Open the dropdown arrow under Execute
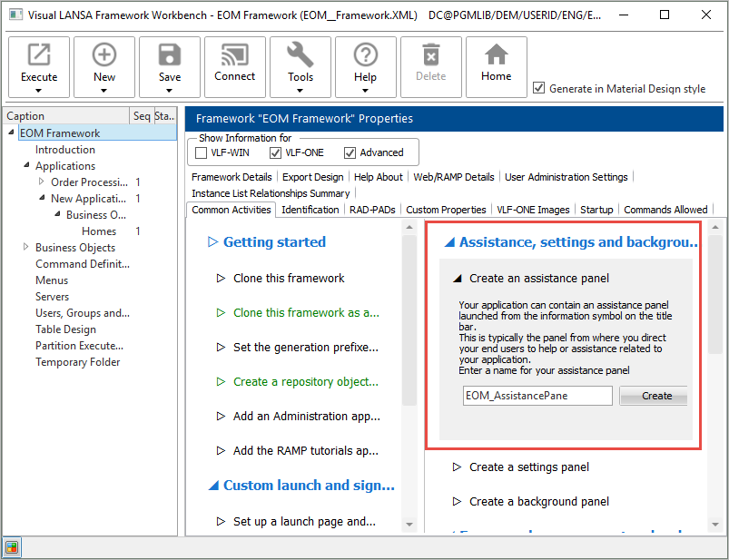Viewport: 729px width, 560px height. point(39,91)
